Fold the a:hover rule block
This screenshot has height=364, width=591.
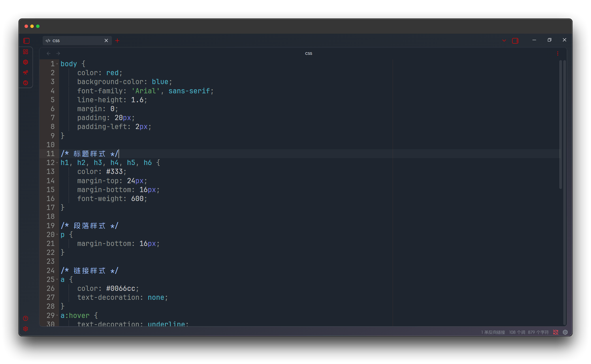point(57,316)
